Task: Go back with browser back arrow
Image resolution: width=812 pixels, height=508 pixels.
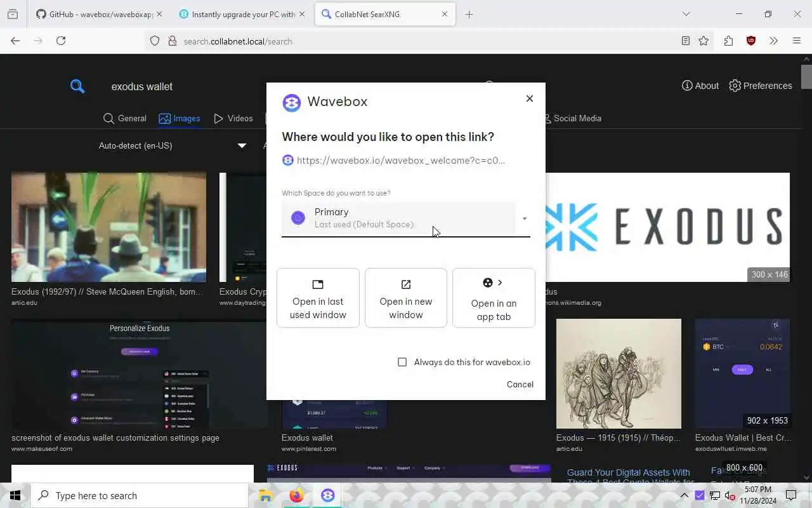Action: pyautogui.click(x=15, y=41)
